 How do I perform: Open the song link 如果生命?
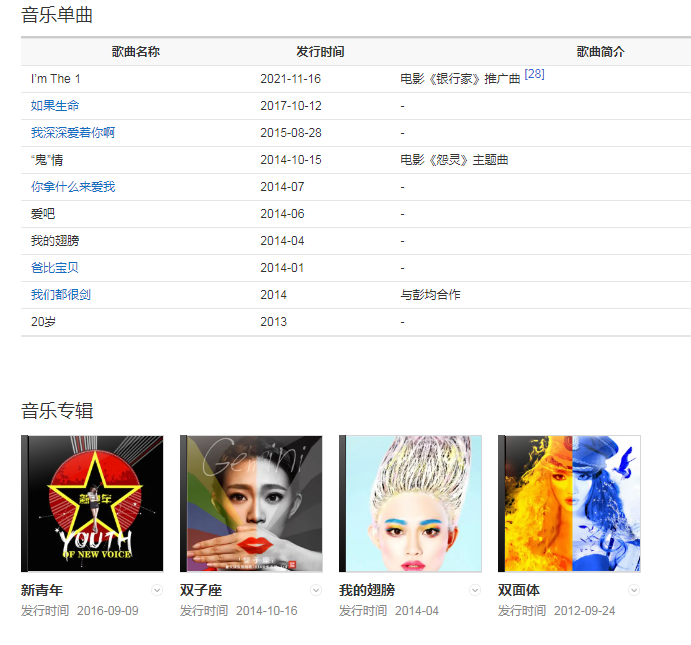(x=55, y=106)
